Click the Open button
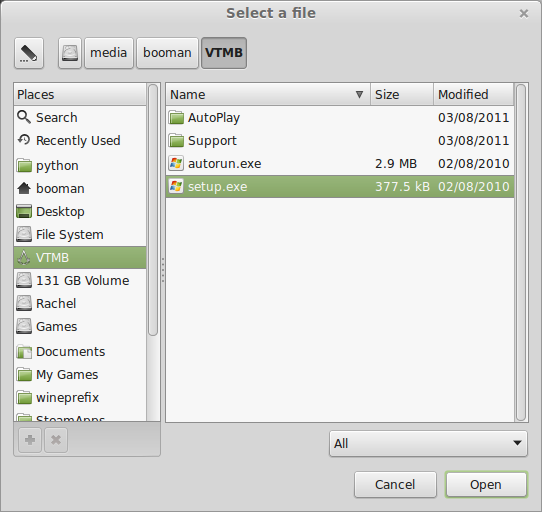Image resolution: width=542 pixels, height=512 pixels. click(x=486, y=485)
